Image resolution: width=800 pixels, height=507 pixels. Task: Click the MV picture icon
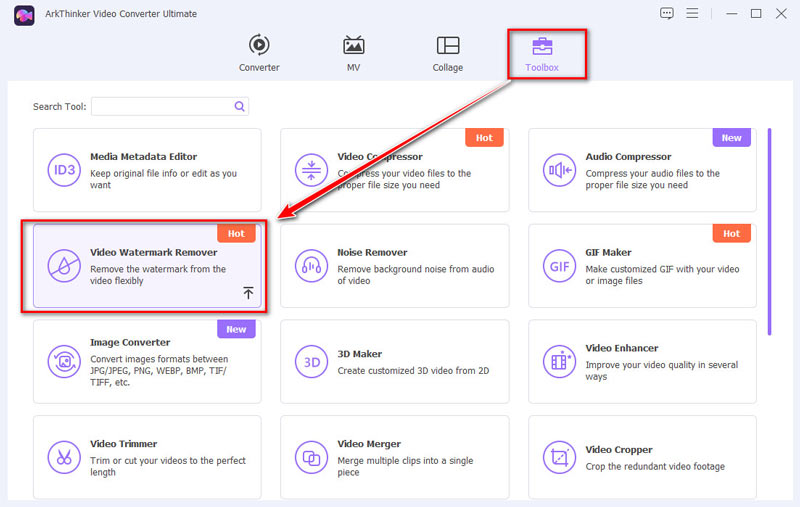click(353, 45)
